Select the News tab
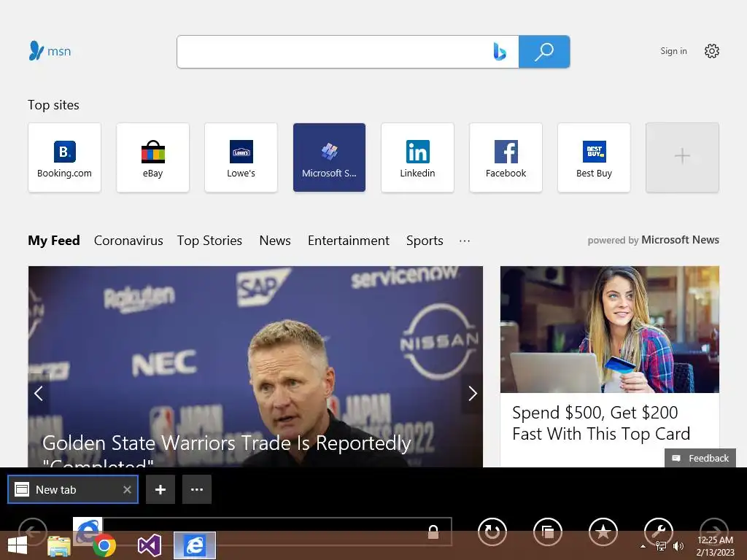This screenshot has width=747, height=560. (x=275, y=241)
